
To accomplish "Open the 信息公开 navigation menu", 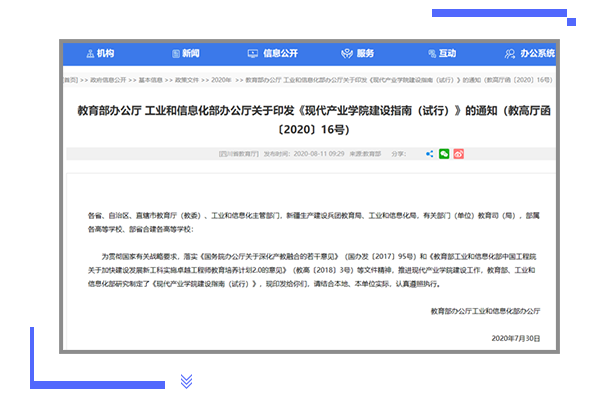I will pyautogui.click(x=273, y=54).
